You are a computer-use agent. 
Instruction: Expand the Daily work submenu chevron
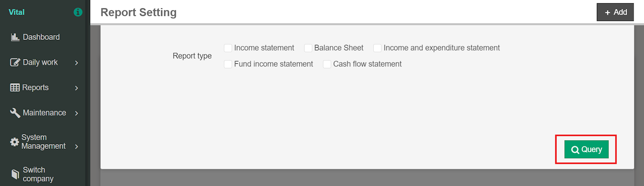(x=77, y=63)
